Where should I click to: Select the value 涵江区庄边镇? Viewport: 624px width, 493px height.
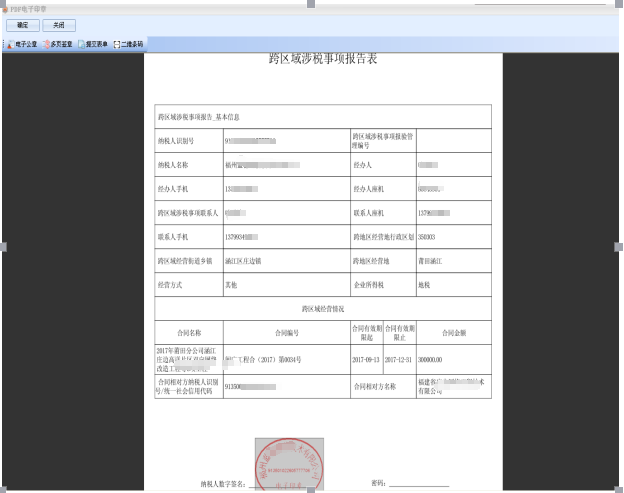pyautogui.click(x=243, y=261)
